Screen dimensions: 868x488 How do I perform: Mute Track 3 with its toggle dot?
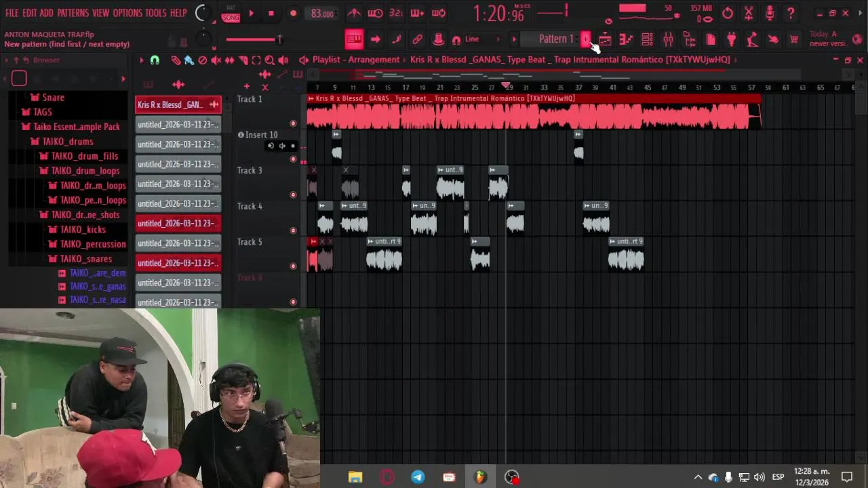(x=293, y=195)
